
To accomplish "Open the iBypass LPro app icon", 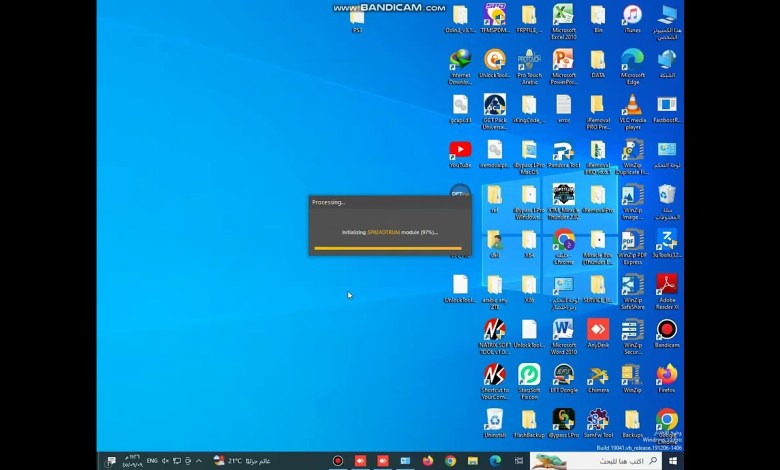I will [563, 424].
